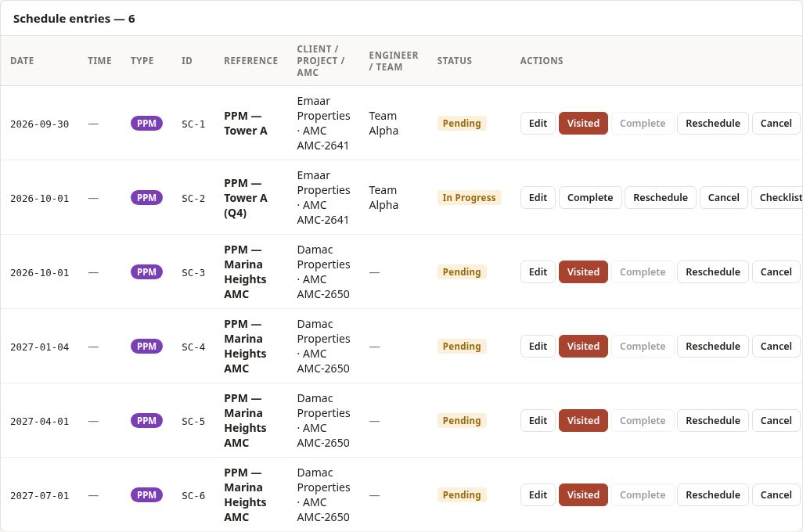Click the PPM type badge for SC-1
Viewport: 803px width, 532px height.
pyautogui.click(x=146, y=124)
